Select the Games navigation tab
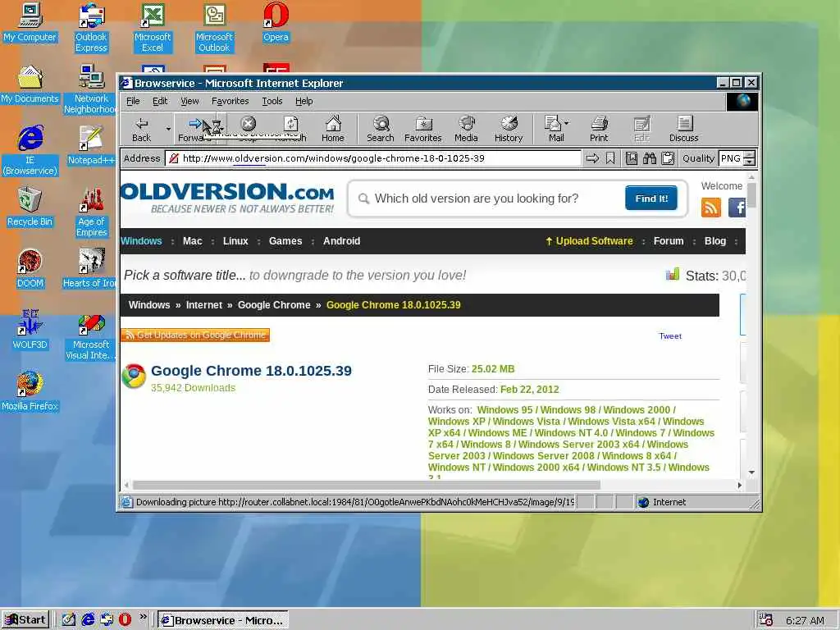The width and height of the screenshot is (840, 630). click(x=285, y=241)
